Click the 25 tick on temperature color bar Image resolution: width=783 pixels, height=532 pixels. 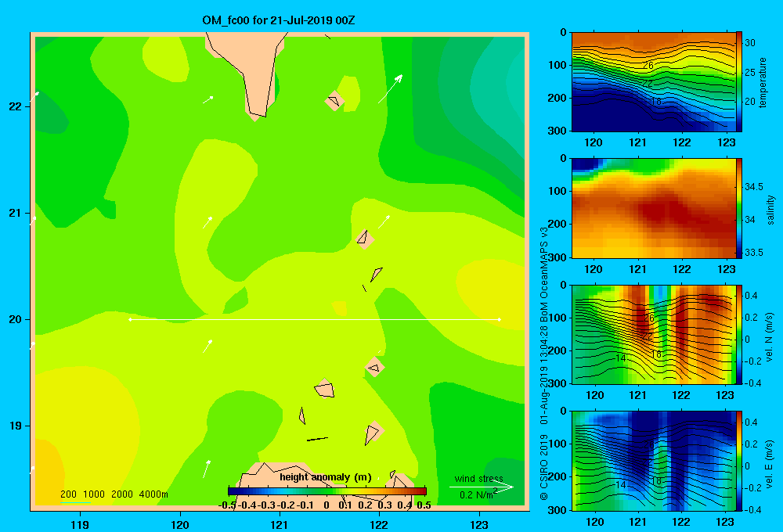coord(749,72)
